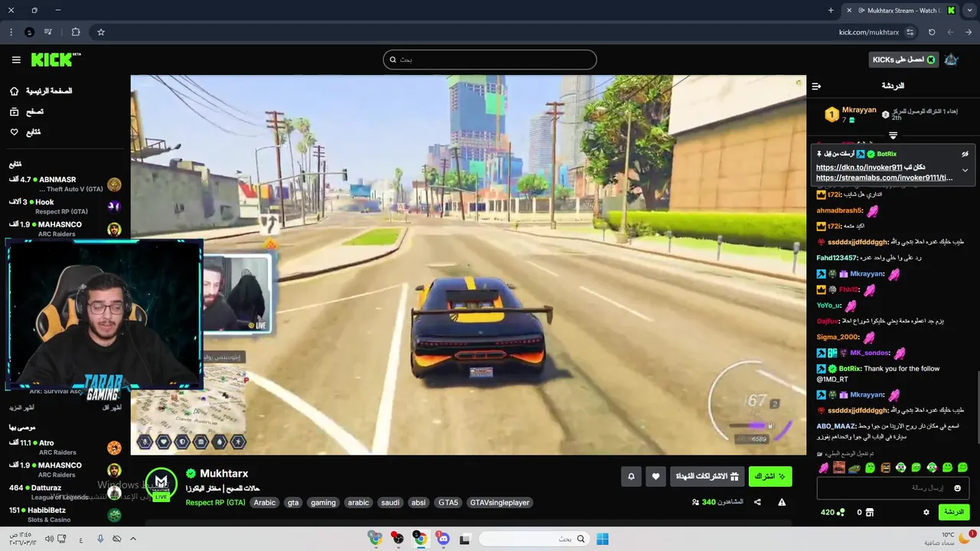
Task: Share the stream with share icon
Action: (757, 502)
